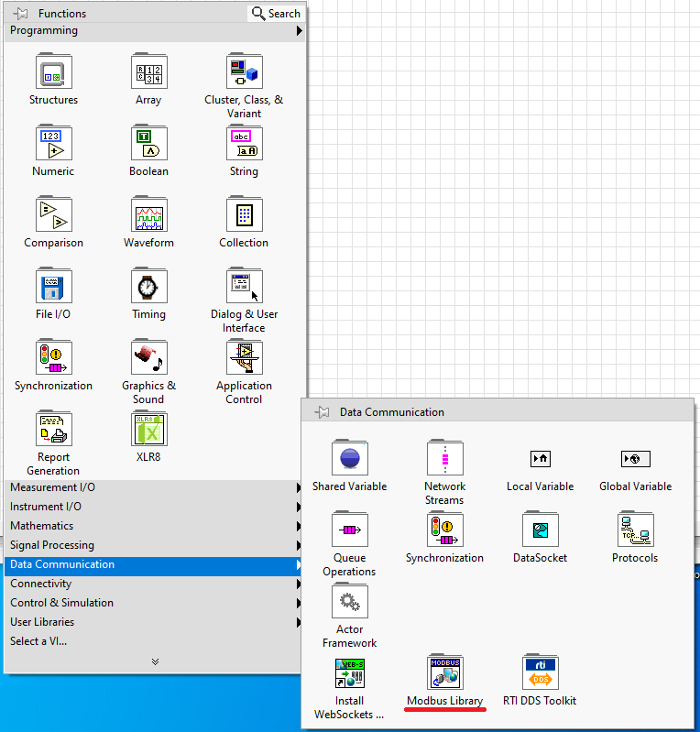Select the highlighted Data Communication category
The height and width of the screenshot is (732, 700).
(153, 564)
